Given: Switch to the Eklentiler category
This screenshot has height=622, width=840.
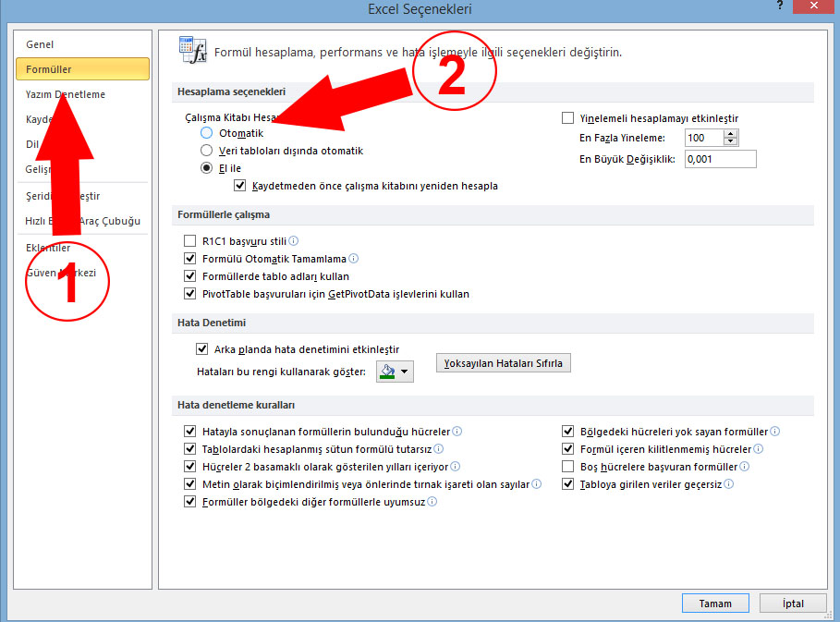Looking at the screenshot, I should tap(83, 248).
